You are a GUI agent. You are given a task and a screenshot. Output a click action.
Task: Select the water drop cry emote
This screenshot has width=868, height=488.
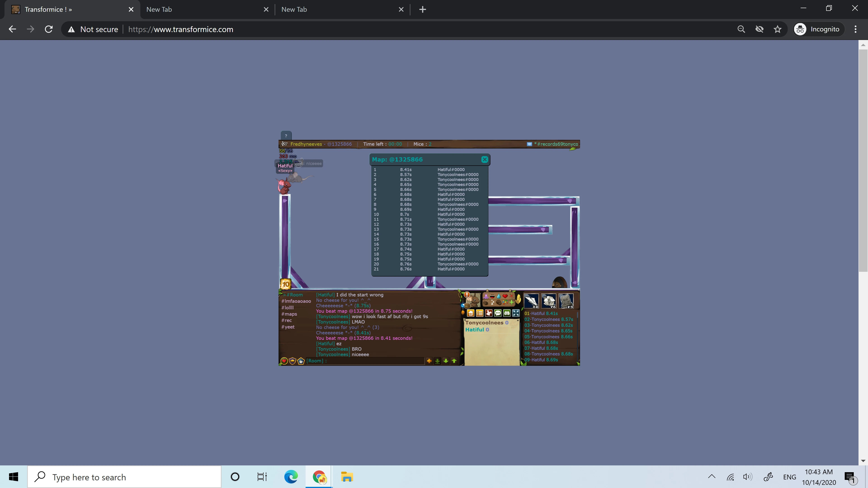pos(498,296)
